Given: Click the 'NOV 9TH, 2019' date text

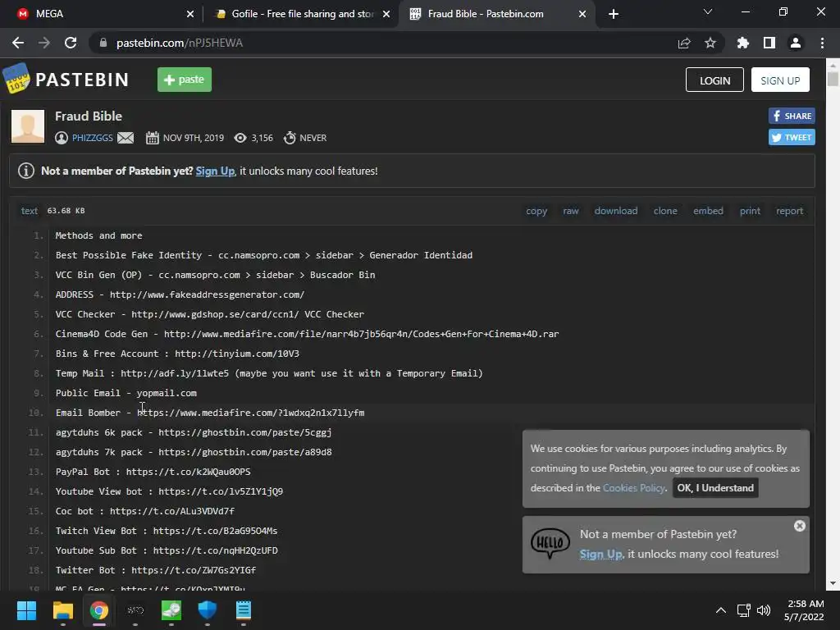Looking at the screenshot, I should click(194, 138).
